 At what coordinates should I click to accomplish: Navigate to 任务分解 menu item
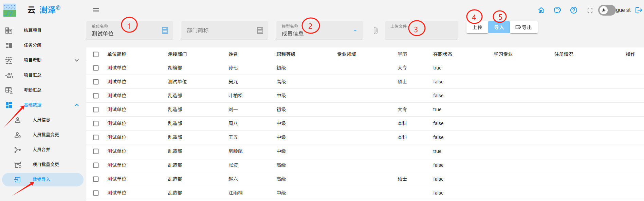pyautogui.click(x=33, y=45)
